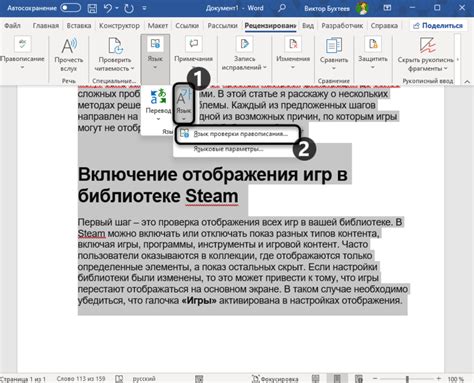Click the Примечания comments icon

193,44
